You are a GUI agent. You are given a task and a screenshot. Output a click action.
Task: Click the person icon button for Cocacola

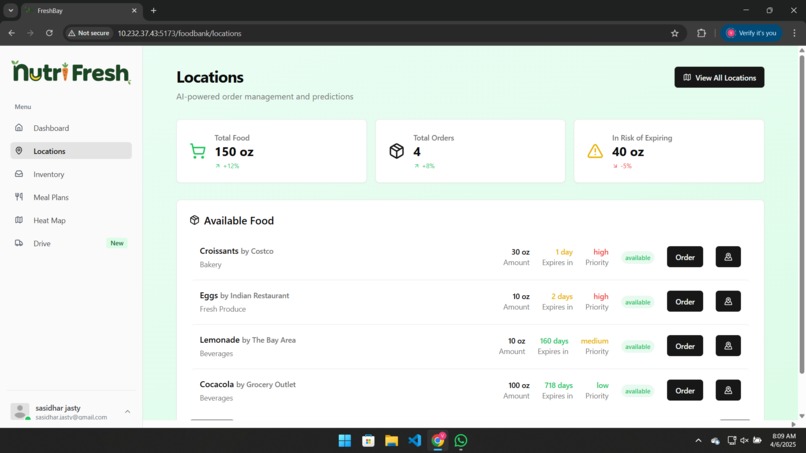(728, 390)
